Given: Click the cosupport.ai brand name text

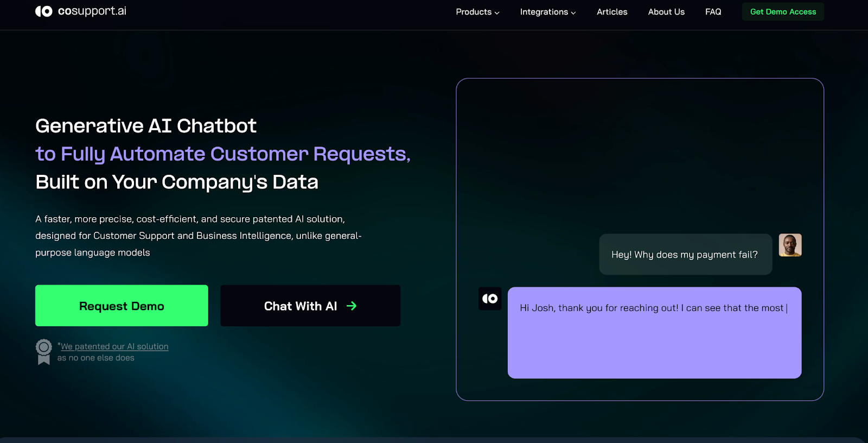Looking at the screenshot, I should [x=92, y=11].
